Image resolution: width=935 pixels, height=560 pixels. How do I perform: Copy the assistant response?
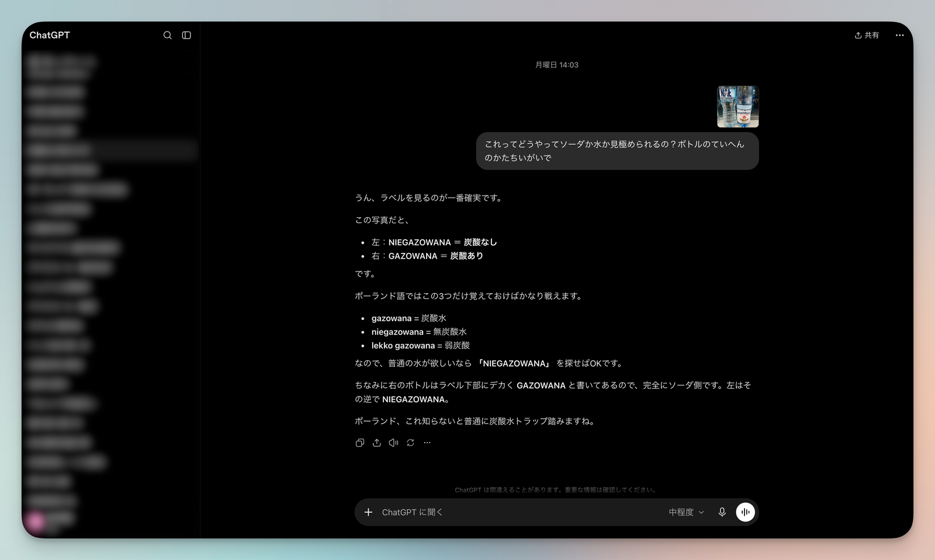click(360, 443)
